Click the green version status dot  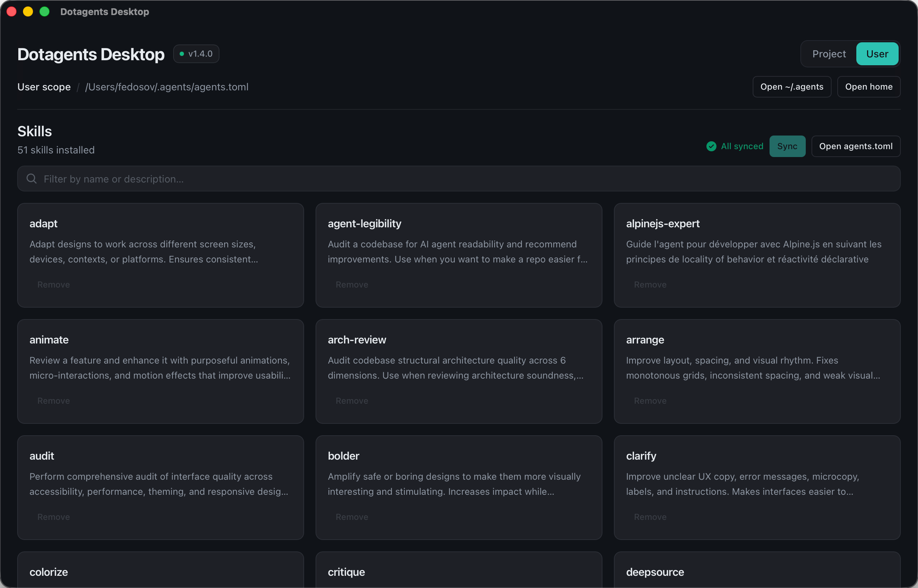(182, 54)
